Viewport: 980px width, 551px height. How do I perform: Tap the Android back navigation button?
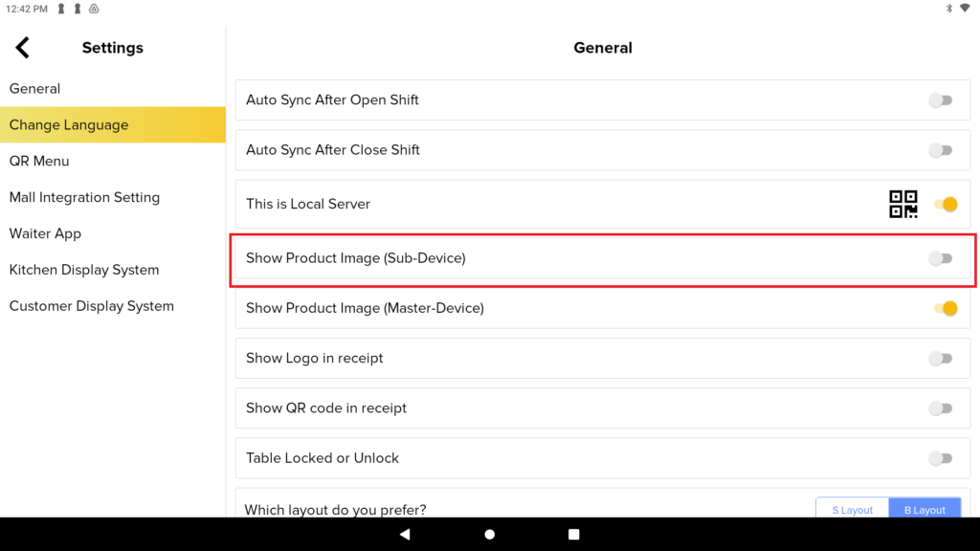[405, 534]
